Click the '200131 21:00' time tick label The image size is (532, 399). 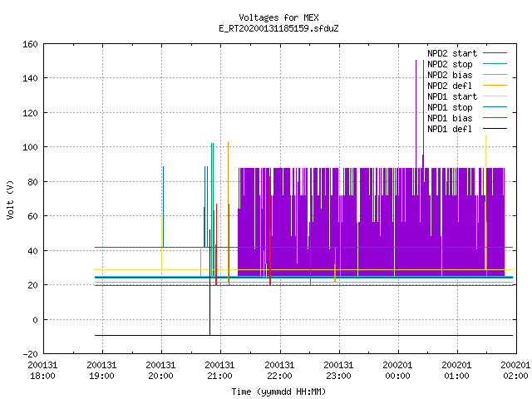[x=219, y=371]
